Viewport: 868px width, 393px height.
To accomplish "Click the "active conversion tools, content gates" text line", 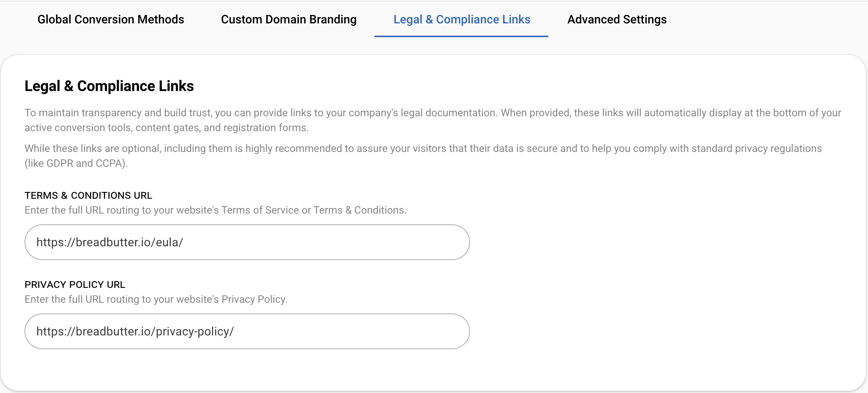I will pos(166,128).
